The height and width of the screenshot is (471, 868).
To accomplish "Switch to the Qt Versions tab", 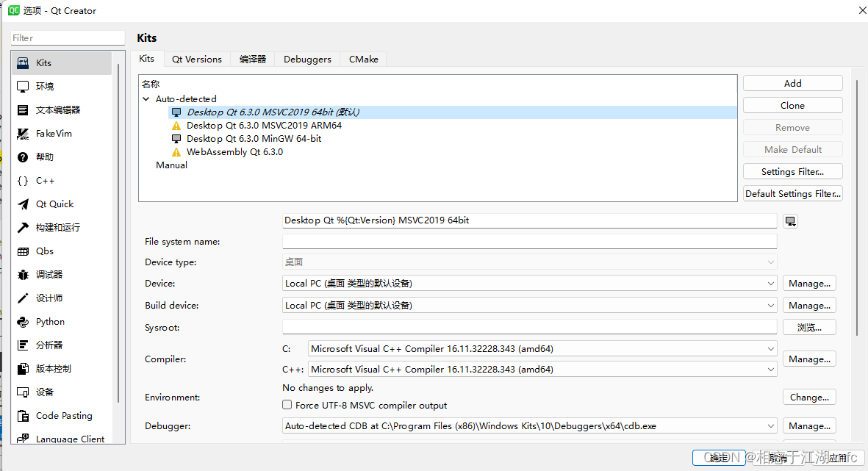I will (196, 59).
